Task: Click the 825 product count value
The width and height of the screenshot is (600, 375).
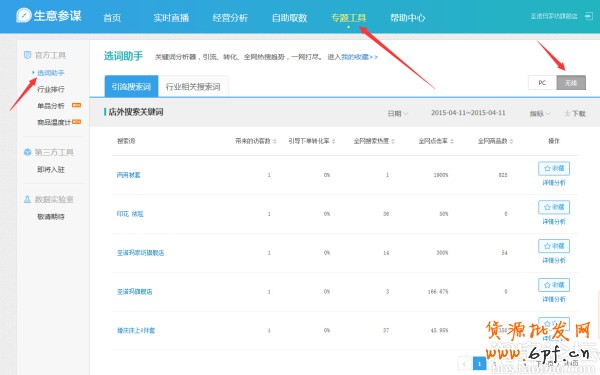Action: pos(503,175)
